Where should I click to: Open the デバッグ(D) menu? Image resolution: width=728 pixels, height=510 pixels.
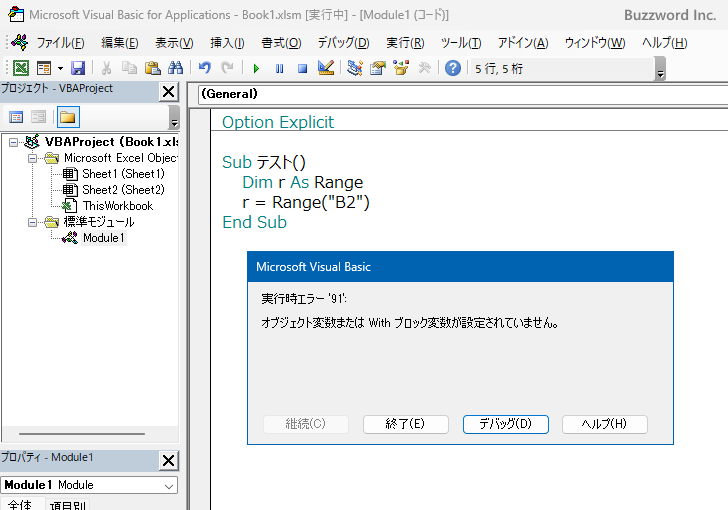[x=343, y=43]
